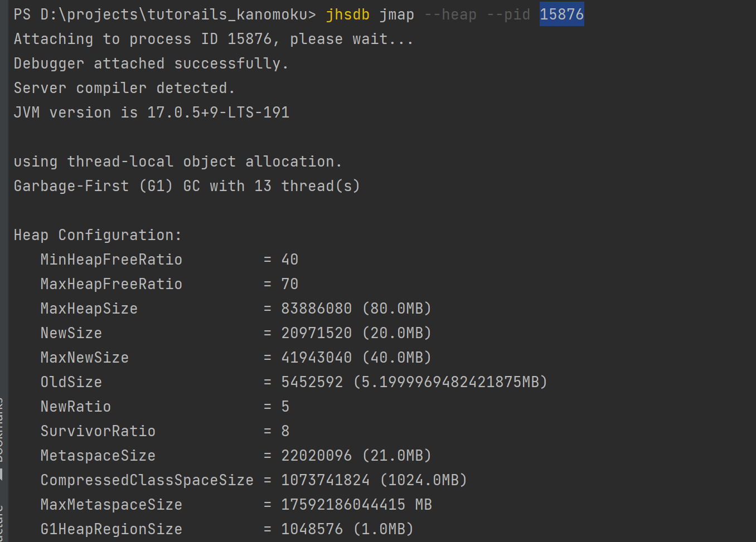Image resolution: width=756 pixels, height=542 pixels.
Task: Click the value 20971520 (20.0MB)
Action: (x=356, y=333)
